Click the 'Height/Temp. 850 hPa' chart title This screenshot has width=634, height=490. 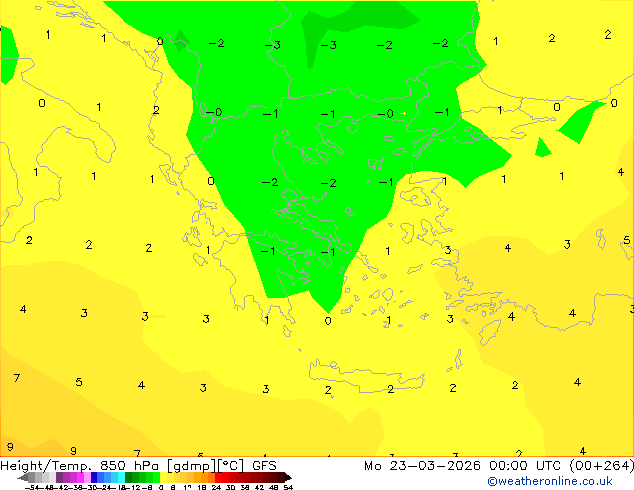(79, 466)
